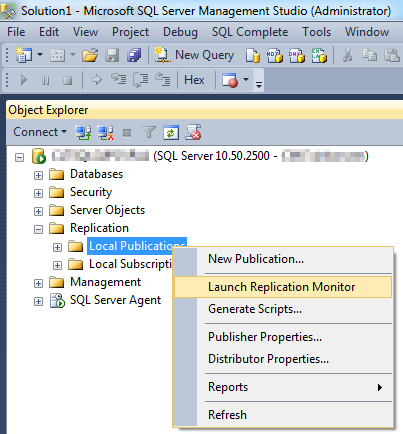Click the Cut scissors icon

pos(347,55)
